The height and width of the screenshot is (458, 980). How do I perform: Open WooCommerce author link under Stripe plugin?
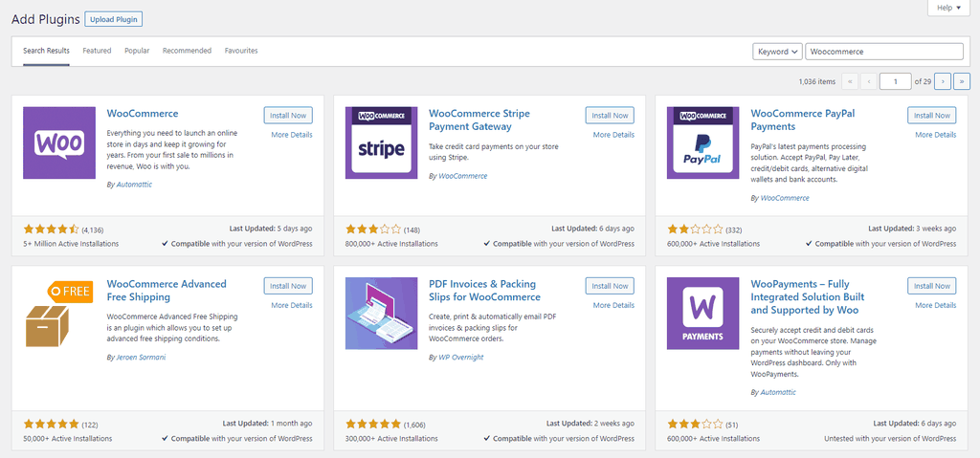[x=462, y=176]
